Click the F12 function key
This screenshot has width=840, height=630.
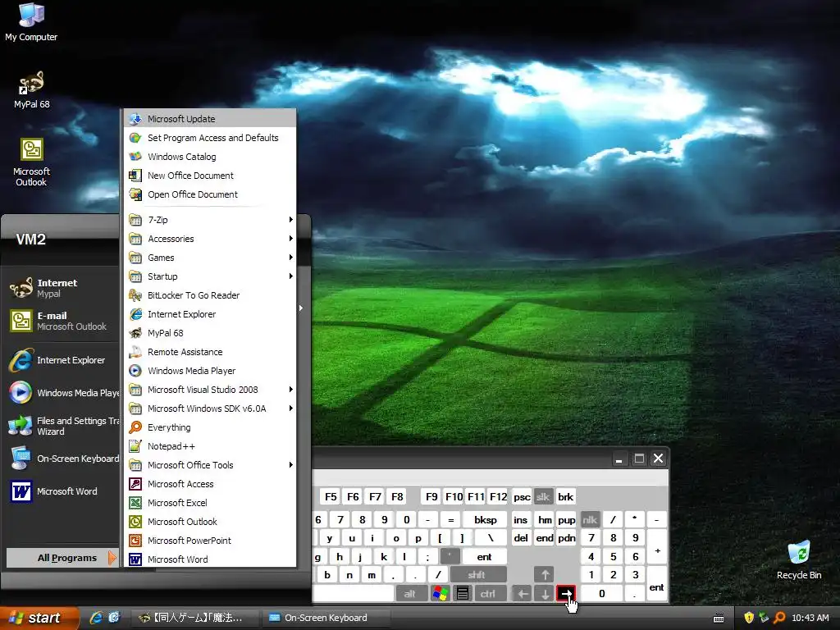click(498, 496)
